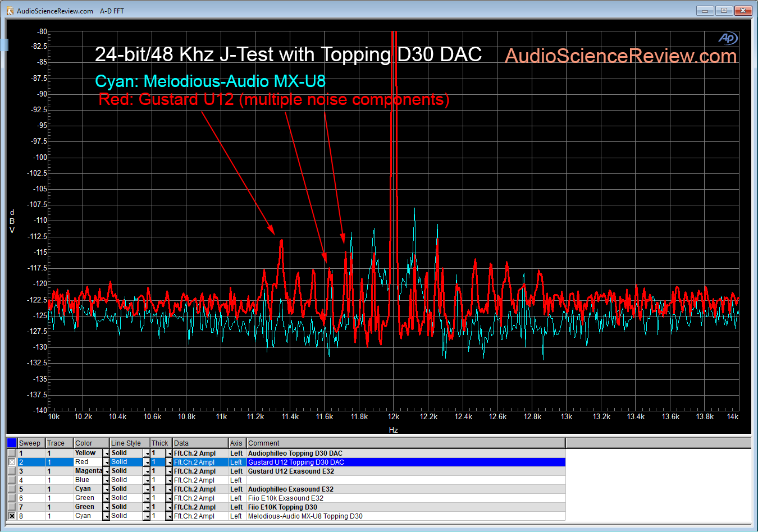Open the Magenta color dropdown for sweep 3

click(x=106, y=471)
